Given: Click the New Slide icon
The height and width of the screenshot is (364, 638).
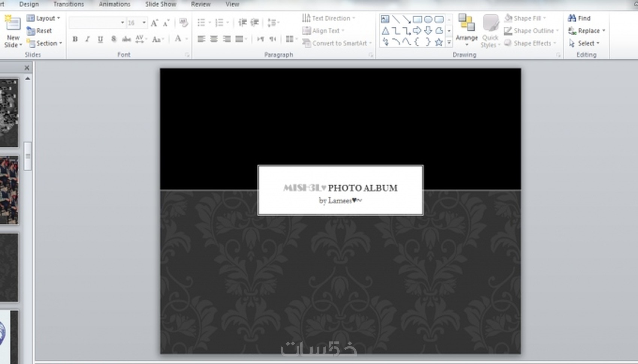Looking at the screenshot, I should (12, 23).
